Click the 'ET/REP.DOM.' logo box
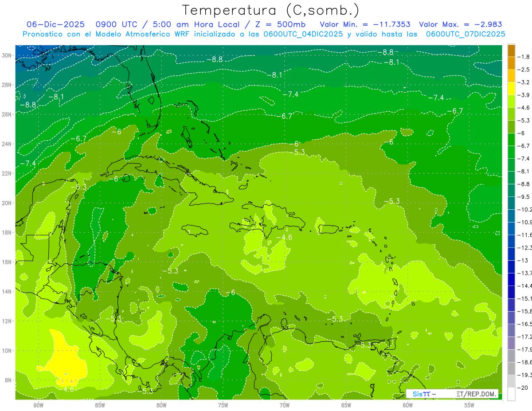 (x=452, y=394)
